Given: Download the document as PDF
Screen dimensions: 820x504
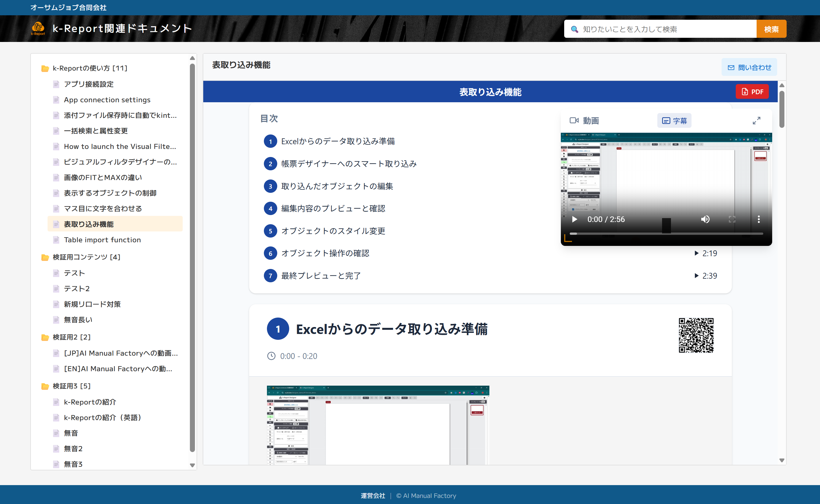Looking at the screenshot, I should point(752,92).
